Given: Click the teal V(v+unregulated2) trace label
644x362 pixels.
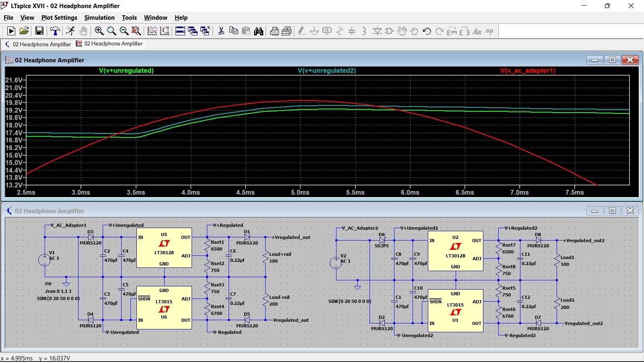Looking at the screenshot, I should coord(327,70).
